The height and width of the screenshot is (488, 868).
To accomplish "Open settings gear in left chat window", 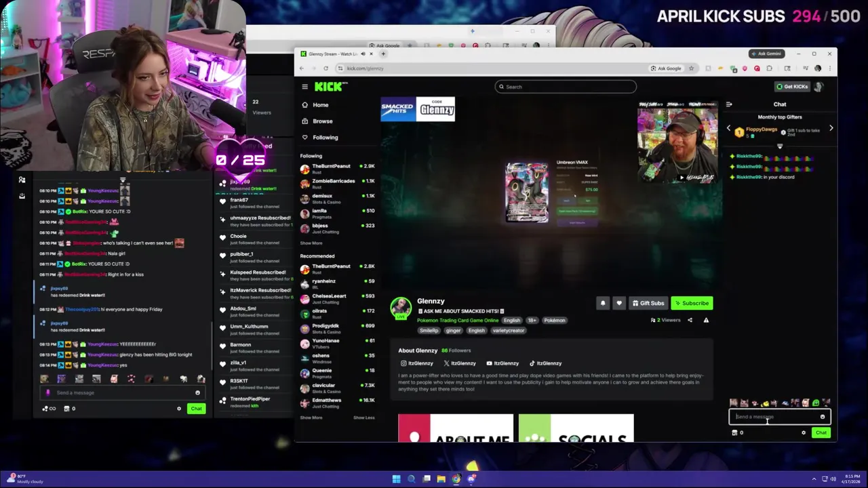I will [x=179, y=409].
